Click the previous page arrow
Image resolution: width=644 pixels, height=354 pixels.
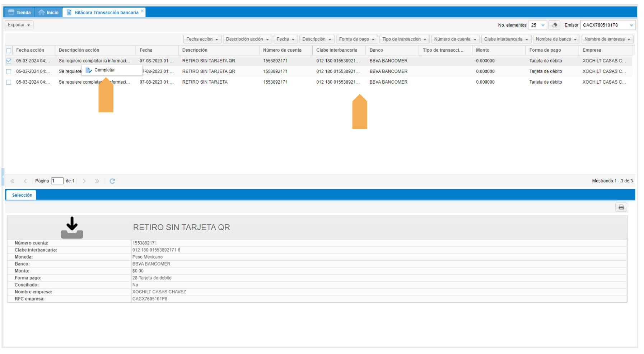pyautogui.click(x=25, y=181)
